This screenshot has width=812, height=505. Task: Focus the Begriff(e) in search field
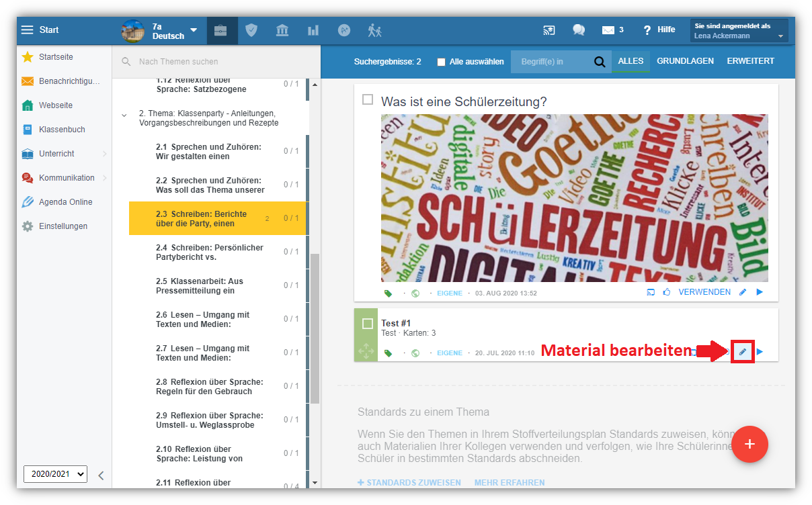pos(551,62)
